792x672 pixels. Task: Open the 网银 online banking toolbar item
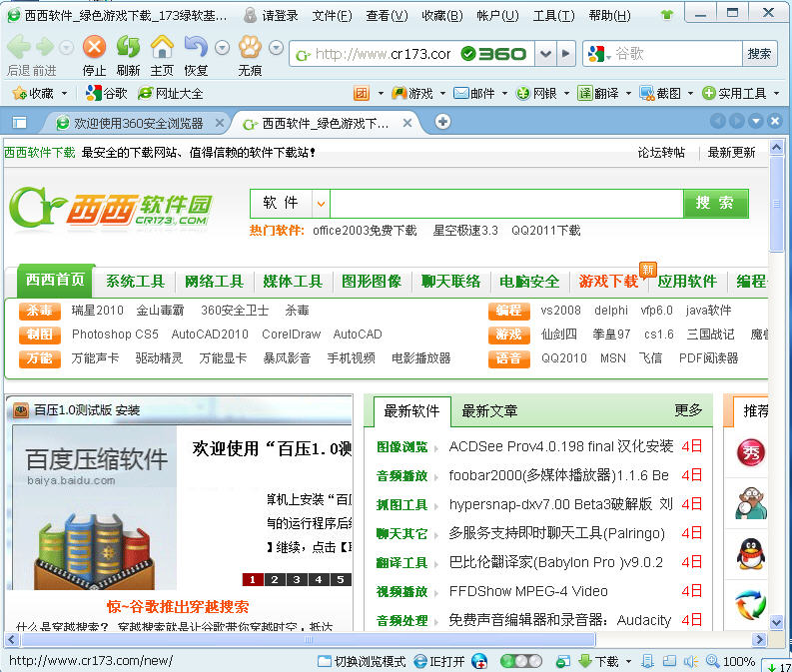[x=536, y=94]
